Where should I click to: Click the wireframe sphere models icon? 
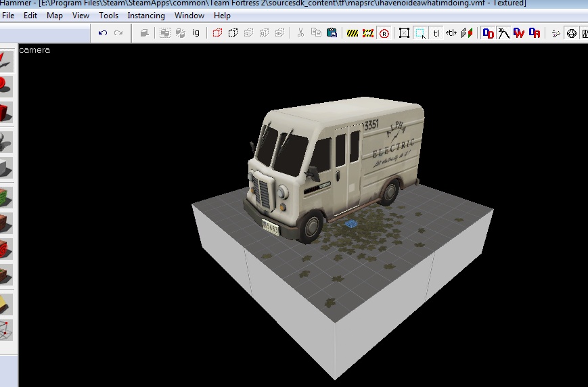point(572,33)
